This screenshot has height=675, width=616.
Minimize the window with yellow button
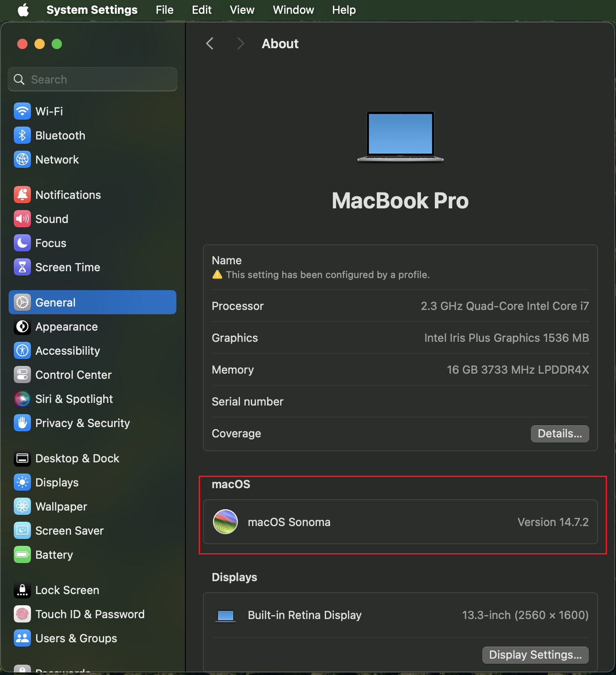click(40, 44)
